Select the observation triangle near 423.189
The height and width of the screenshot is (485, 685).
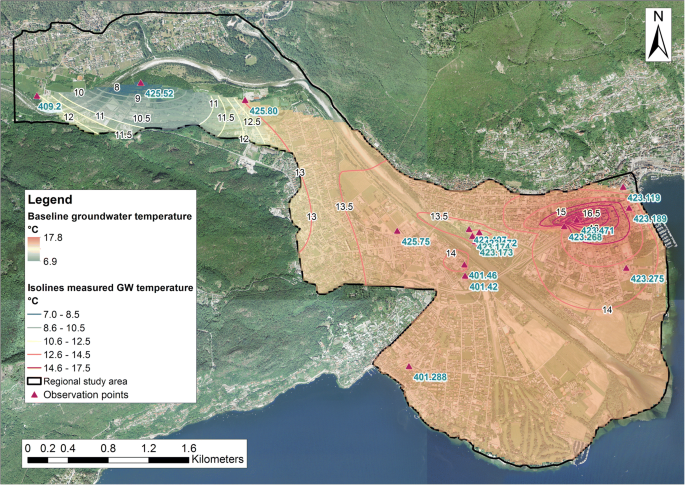pyautogui.click(x=629, y=208)
